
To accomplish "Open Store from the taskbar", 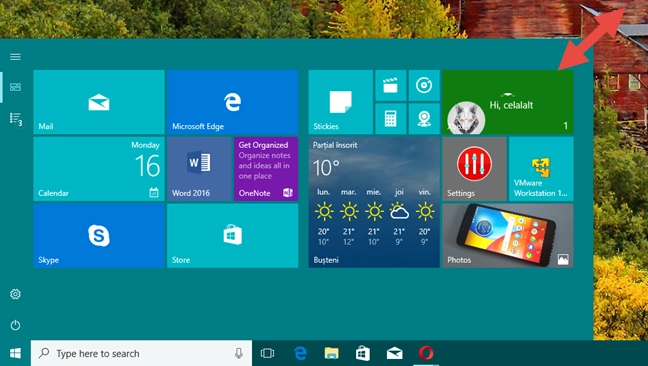I will pos(363,353).
